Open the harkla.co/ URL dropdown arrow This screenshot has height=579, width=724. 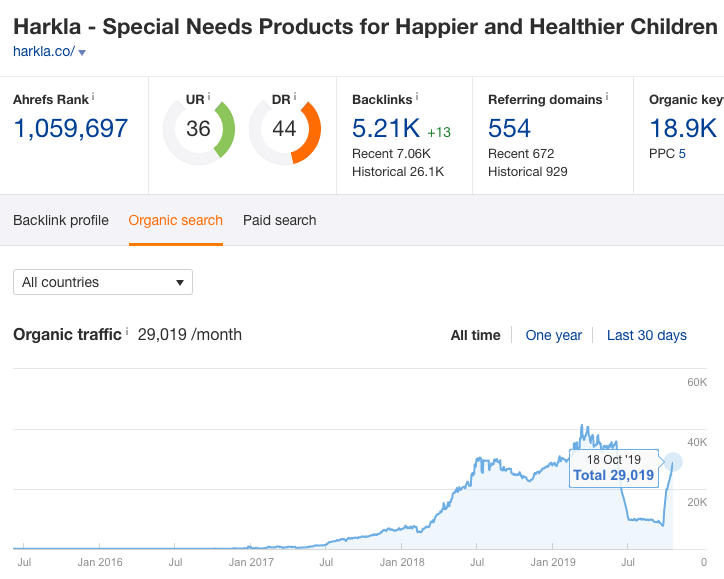pos(82,53)
